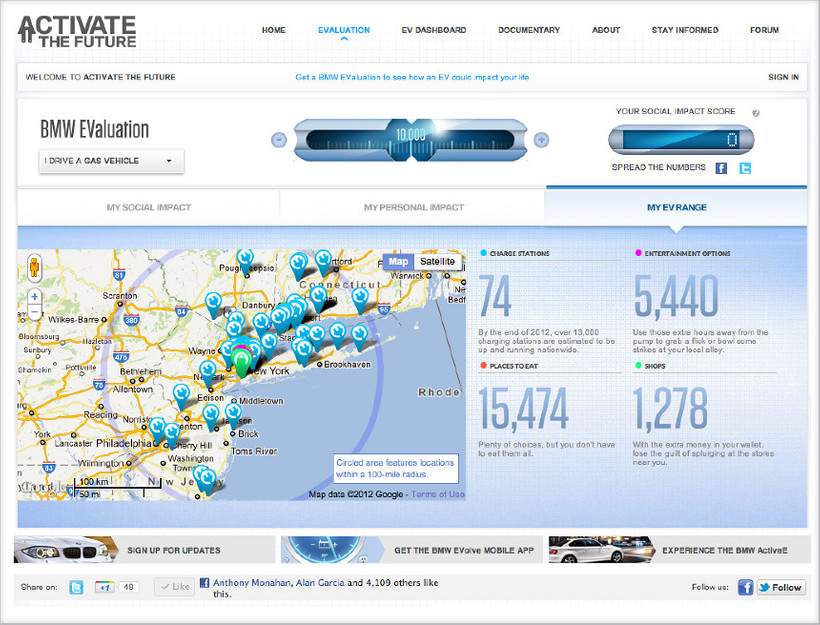Image resolution: width=820 pixels, height=625 pixels.
Task: Share the numbers on Facebook
Action: click(721, 168)
